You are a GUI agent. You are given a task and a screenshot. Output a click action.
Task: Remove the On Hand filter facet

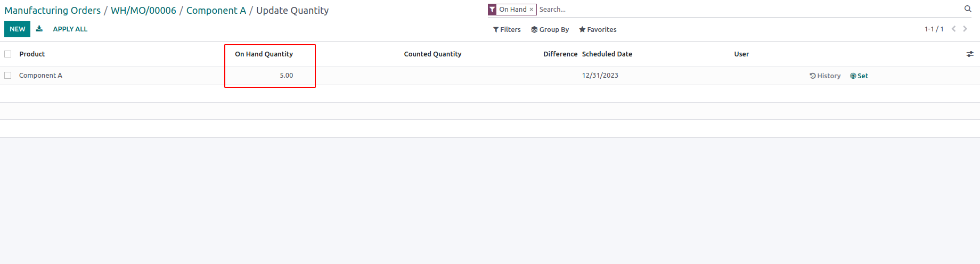click(531, 10)
